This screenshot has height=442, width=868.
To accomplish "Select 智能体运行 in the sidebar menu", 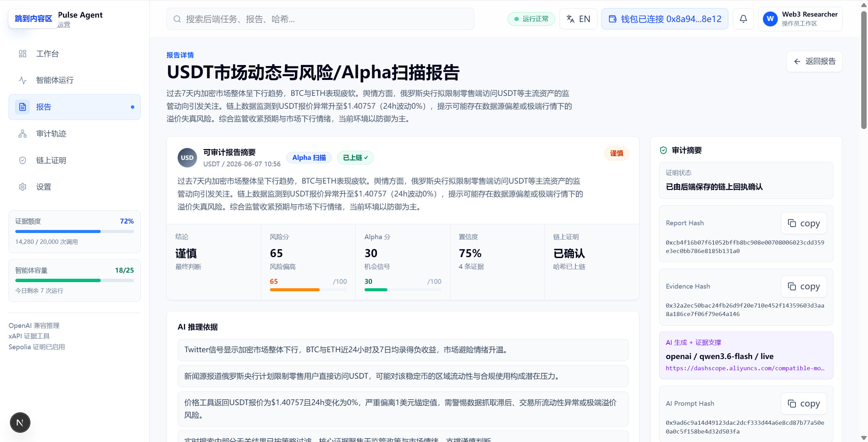I will [75, 80].
